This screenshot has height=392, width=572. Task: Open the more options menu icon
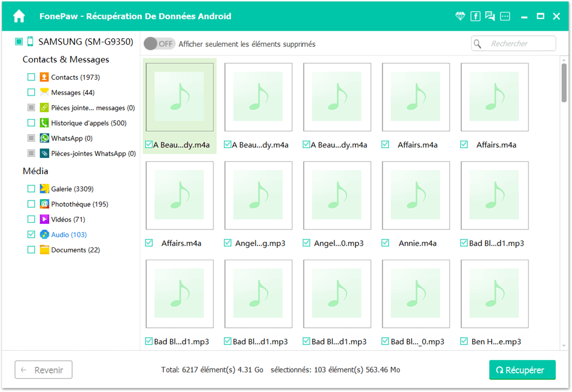[x=505, y=16]
